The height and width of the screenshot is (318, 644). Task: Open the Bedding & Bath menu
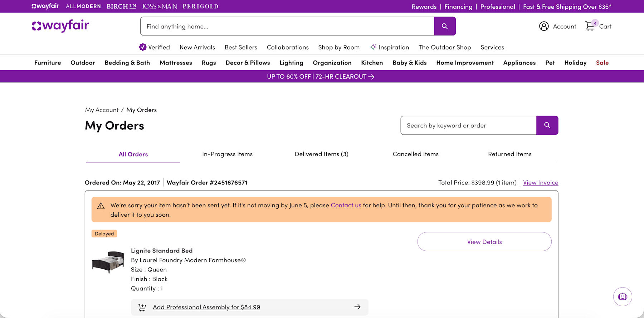[x=127, y=63]
